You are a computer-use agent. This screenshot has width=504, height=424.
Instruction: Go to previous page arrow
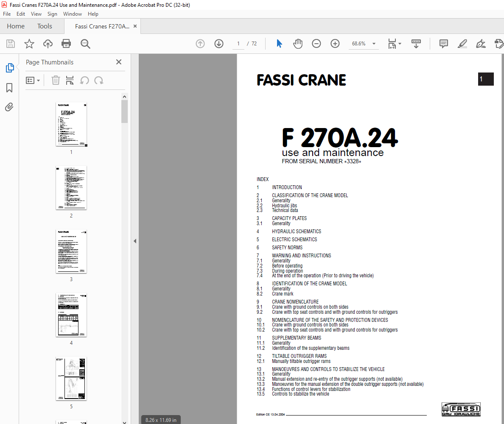200,44
